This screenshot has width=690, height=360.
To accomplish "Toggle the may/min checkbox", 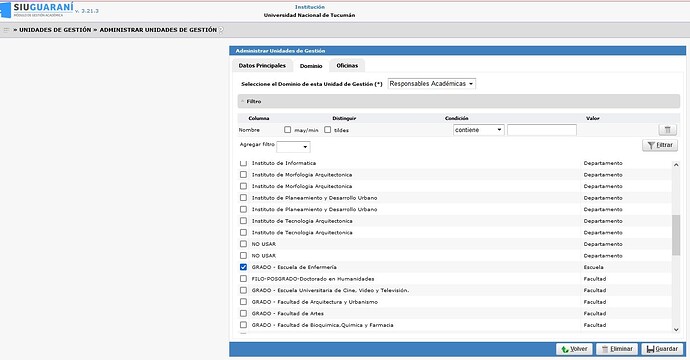I will pyautogui.click(x=287, y=130).
